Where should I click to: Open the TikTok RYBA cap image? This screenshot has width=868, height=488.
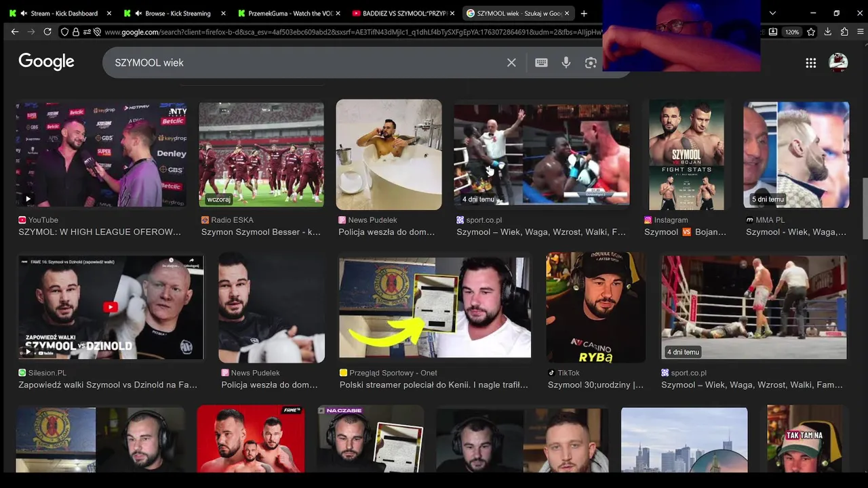[596, 307]
